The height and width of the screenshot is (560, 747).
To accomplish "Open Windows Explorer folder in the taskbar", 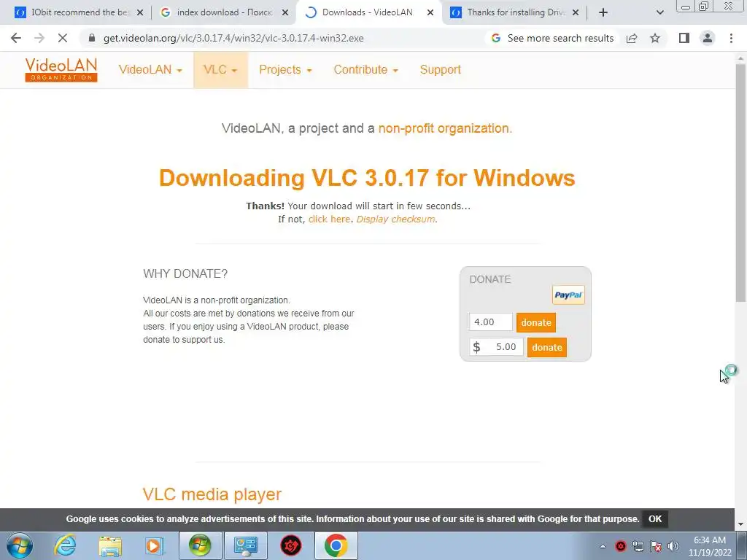I will pos(110,545).
